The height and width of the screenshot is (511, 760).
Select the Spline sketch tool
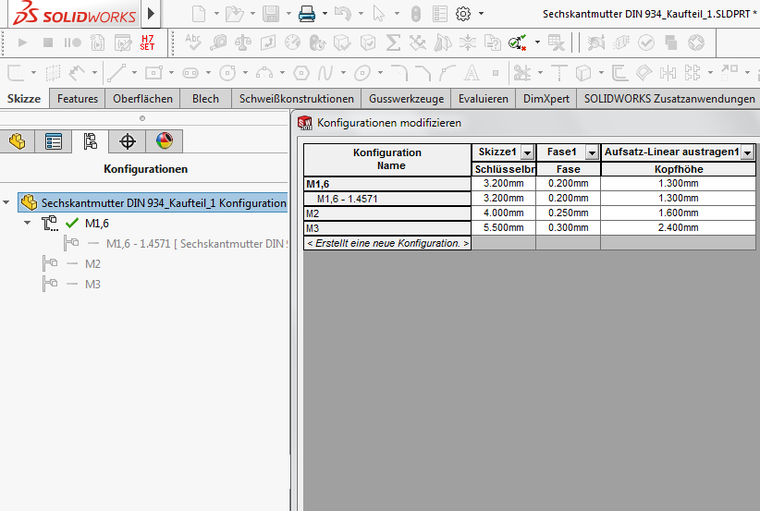(325, 73)
